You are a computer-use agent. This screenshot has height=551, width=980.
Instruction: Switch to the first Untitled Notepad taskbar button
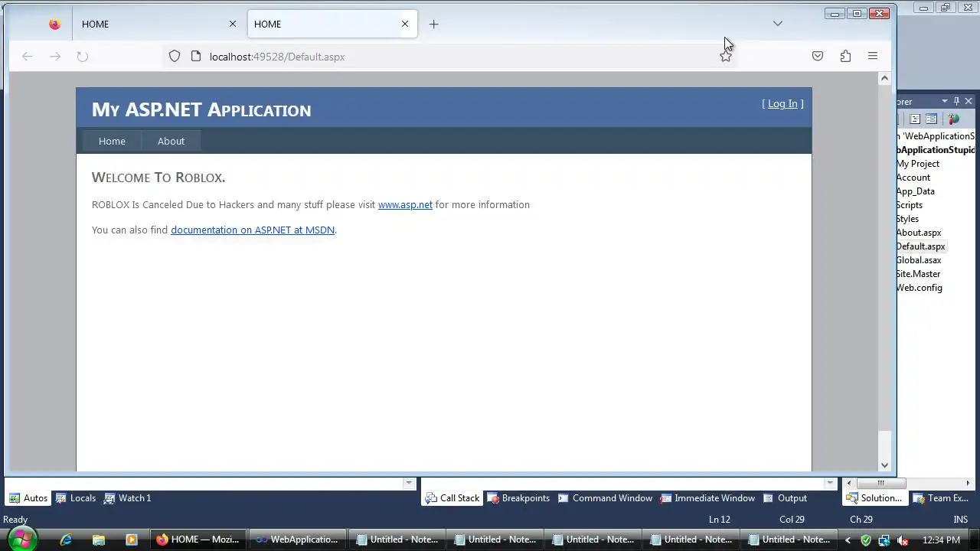click(x=397, y=540)
